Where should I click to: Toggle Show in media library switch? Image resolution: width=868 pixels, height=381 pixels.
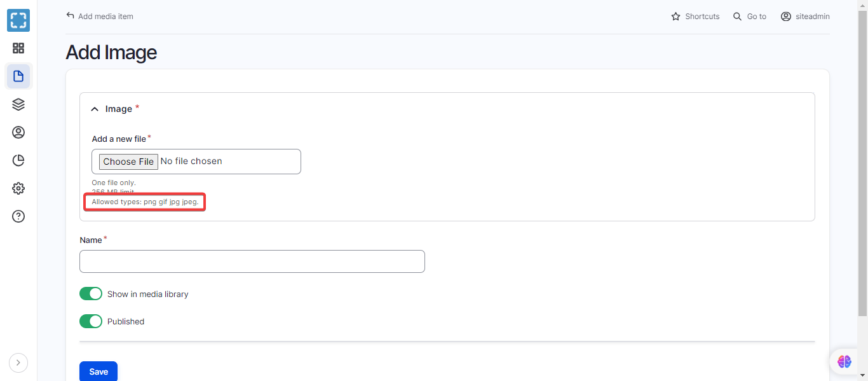coord(91,294)
